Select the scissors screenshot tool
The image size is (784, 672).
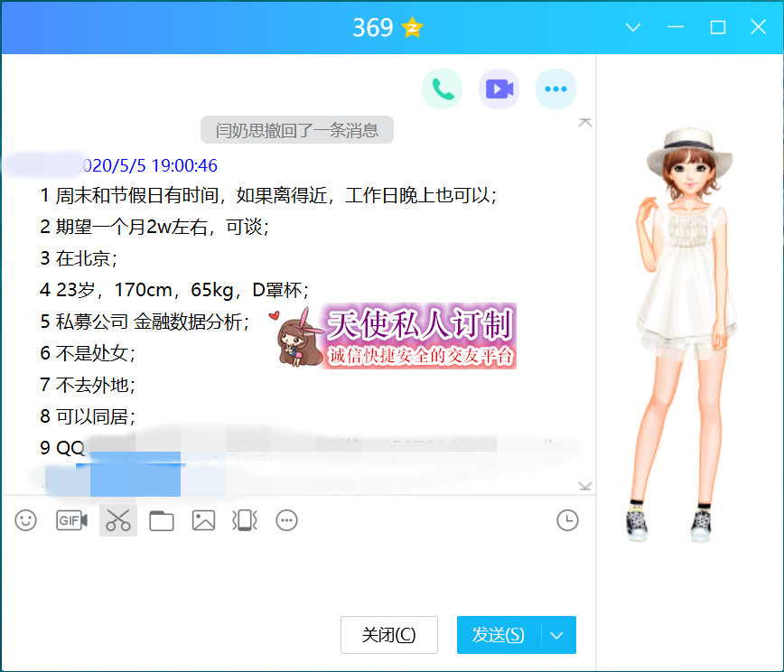click(x=118, y=520)
